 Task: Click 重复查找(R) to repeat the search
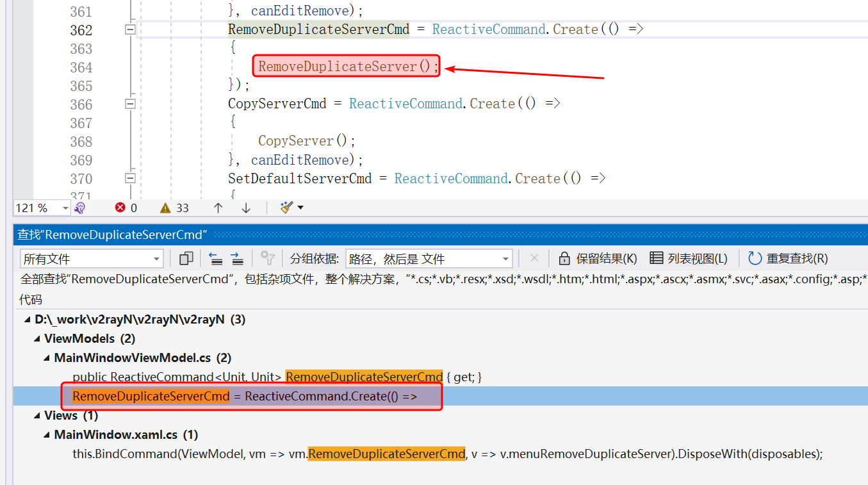pos(788,259)
